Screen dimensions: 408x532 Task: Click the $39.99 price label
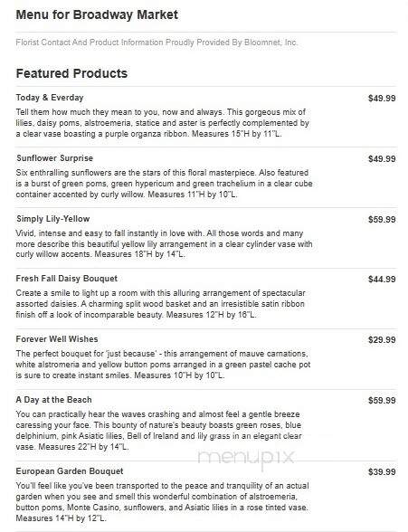tap(382, 472)
